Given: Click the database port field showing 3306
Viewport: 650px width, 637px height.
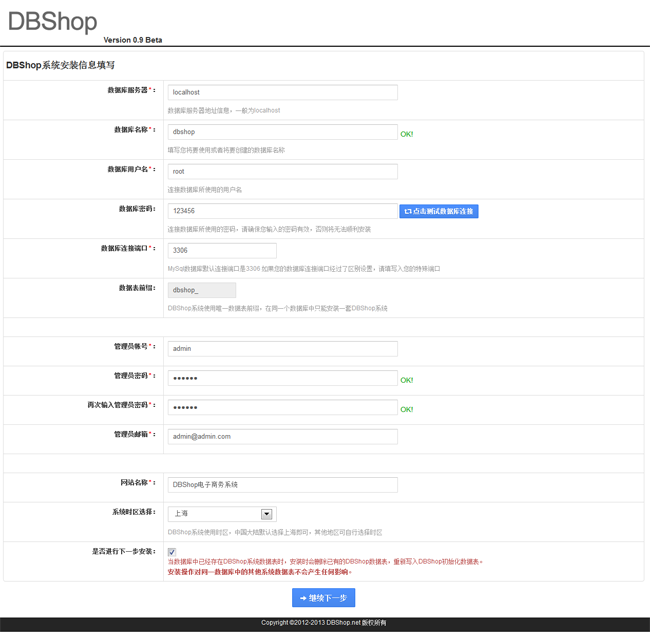Looking at the screenshot, I should coord(222,250).
